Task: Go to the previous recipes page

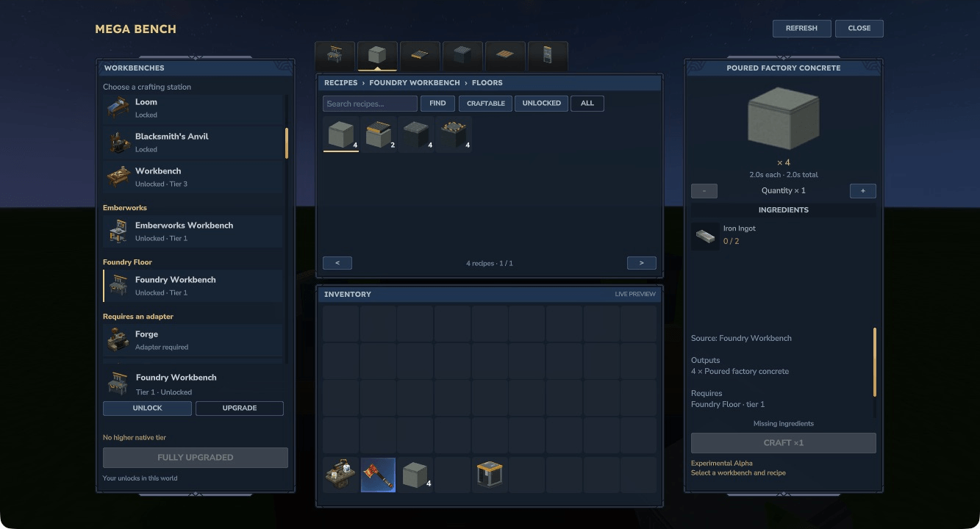Action: (x=337, y=263)
